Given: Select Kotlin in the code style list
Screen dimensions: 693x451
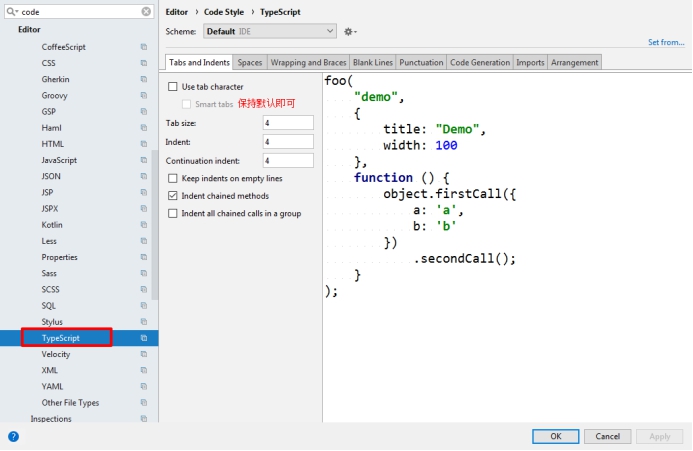Looking at the screenshot, I should (x=52, y=225).
